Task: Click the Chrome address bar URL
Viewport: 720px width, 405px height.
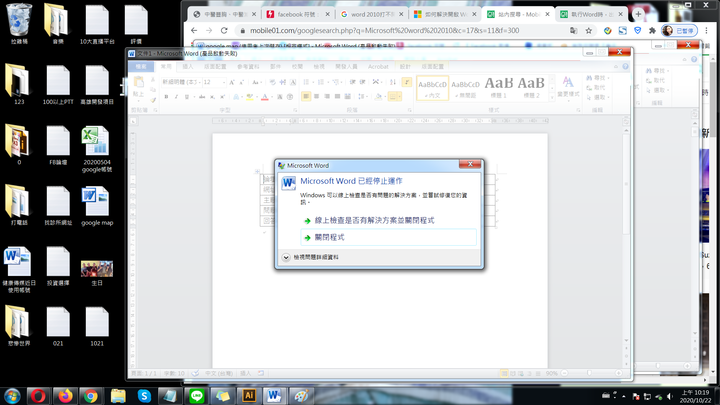Action: [384, 30]
